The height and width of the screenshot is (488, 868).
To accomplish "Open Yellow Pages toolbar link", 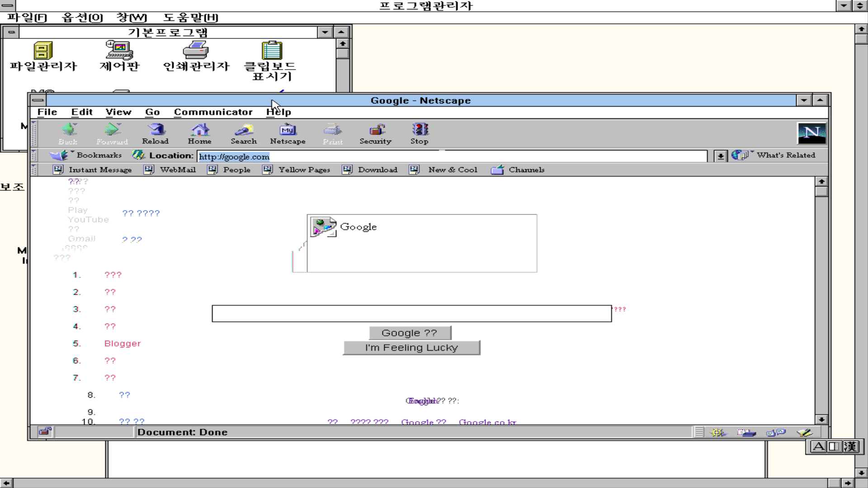I will 297,169.
